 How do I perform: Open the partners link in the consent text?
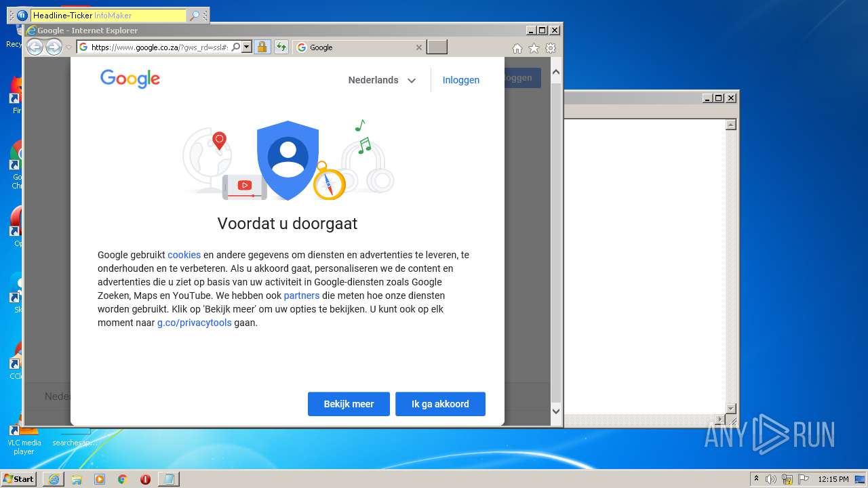click(x=302, y=296)
